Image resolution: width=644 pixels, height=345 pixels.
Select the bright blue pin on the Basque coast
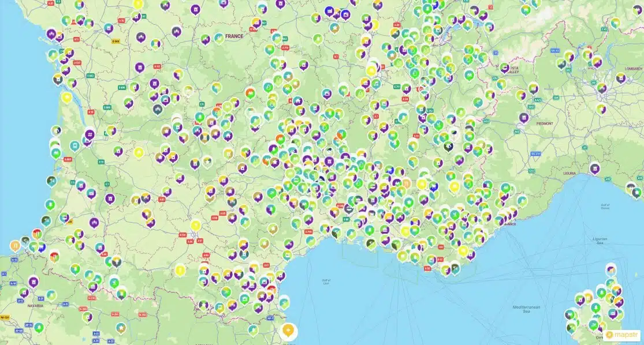point(41,247)
